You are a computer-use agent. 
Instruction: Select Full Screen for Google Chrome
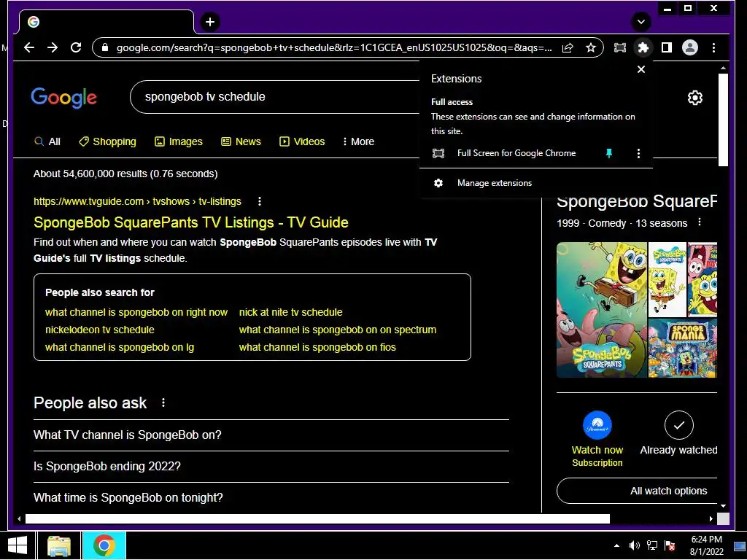pyautogui.click(x=516, y=153)
